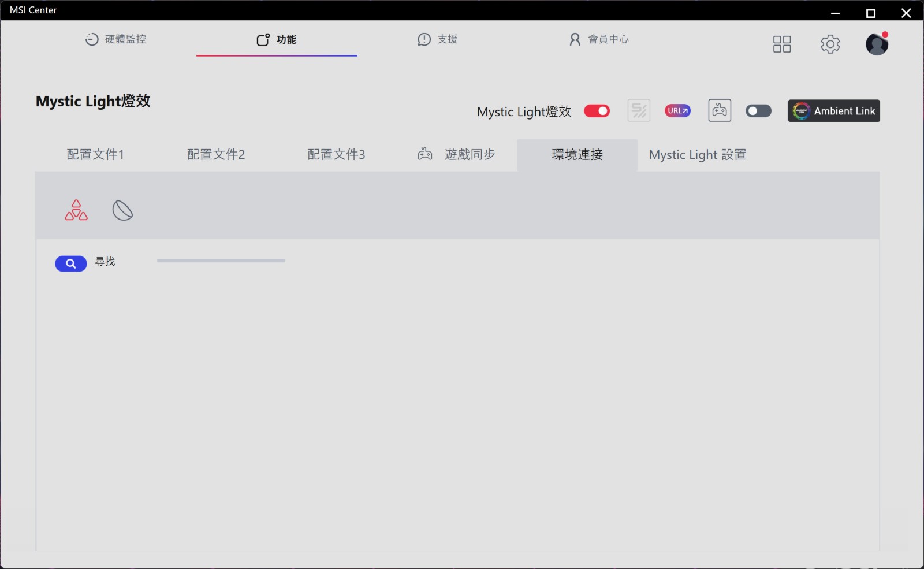Select the crossed-out circle disable icon

click(x=122, y=210)
